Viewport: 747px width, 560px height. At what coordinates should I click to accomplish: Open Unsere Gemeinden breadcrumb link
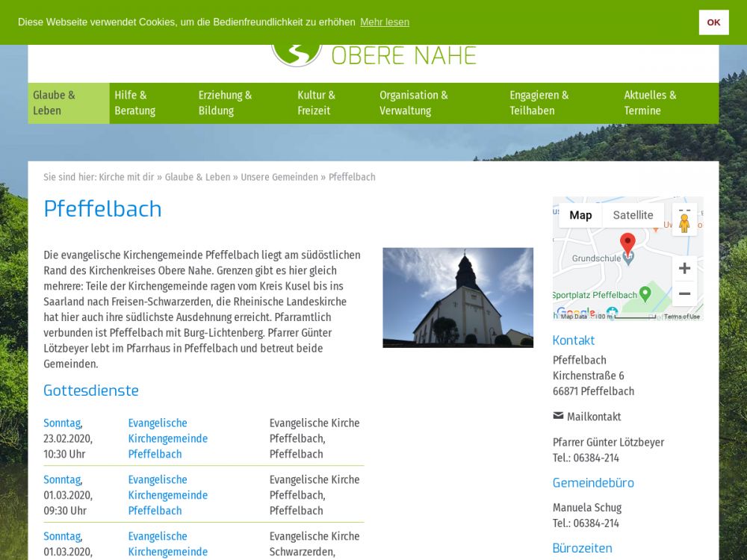[x=279, y=177]
